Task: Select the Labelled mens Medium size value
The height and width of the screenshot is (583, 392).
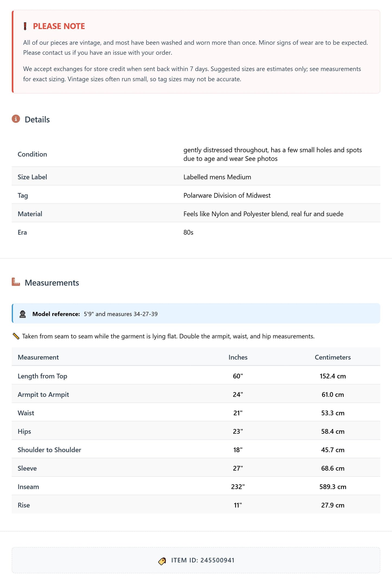Action: point(217,177)
